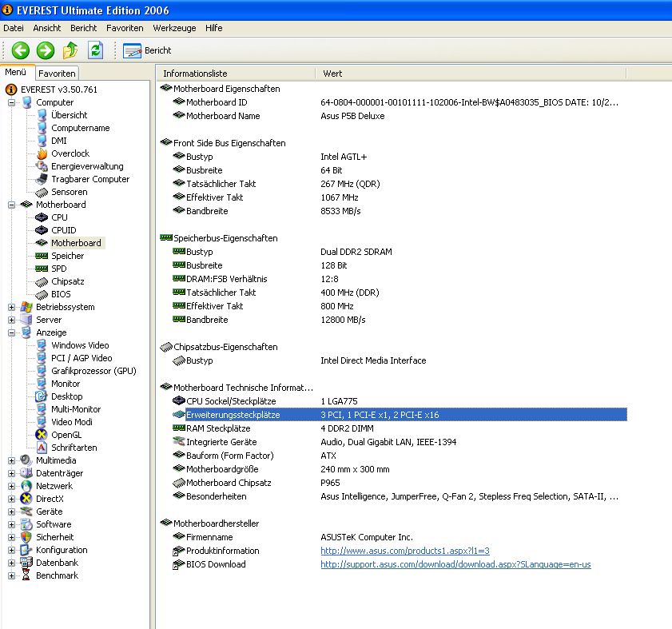Select the Speicher memory module icon
This screenshot has width=672, height=629.
[42, 256]
